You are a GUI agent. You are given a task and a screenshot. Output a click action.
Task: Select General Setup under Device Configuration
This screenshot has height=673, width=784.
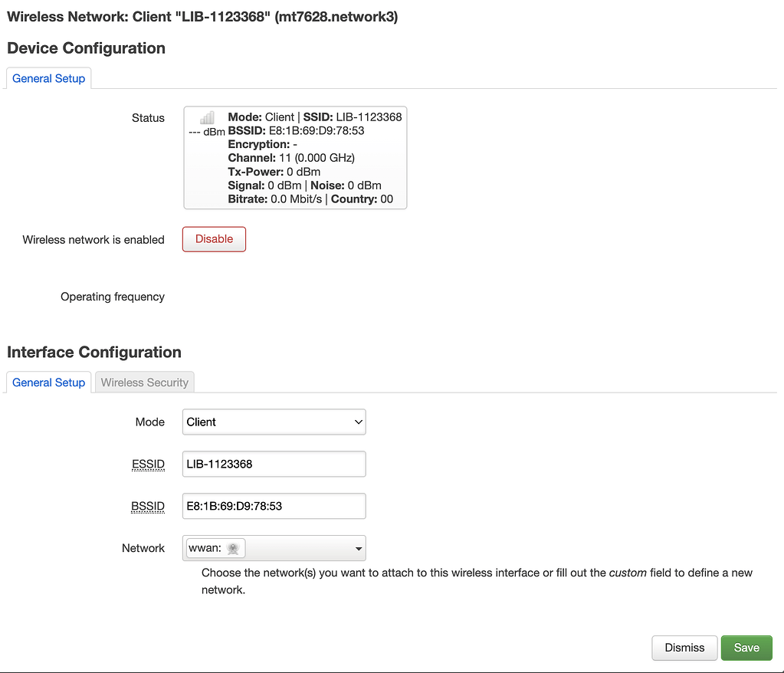click(x=48, y=78)
